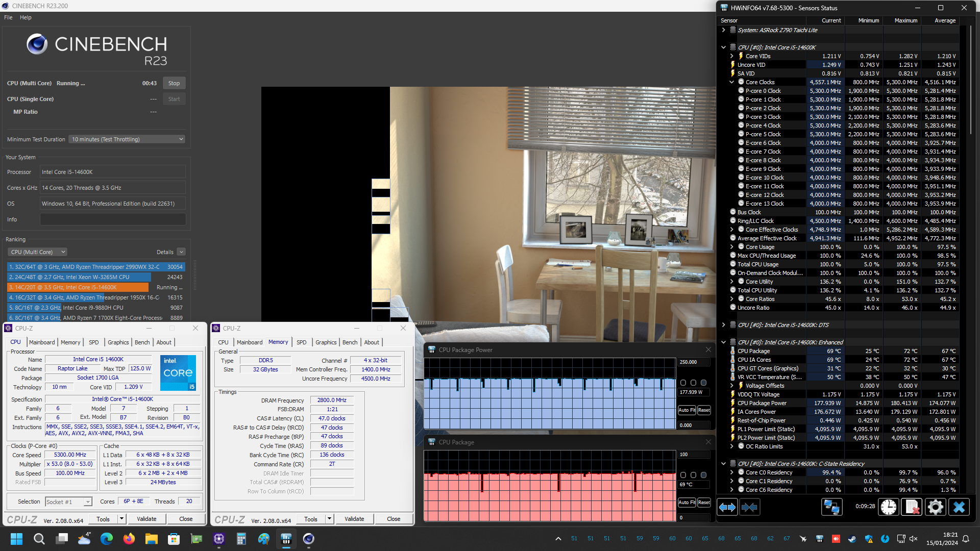Stop the Cinebench multi core test
Viewport: 980px width, 551px height.
[x=174, y=83]
